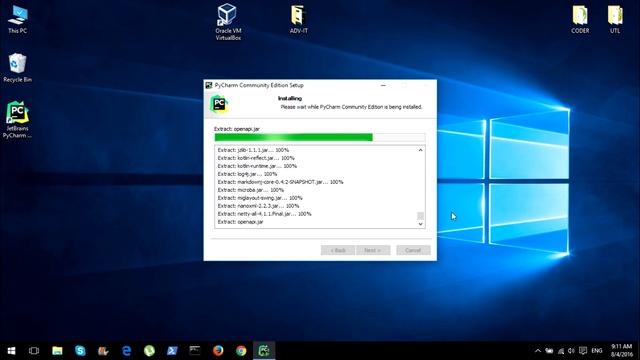Click the installation progress bar
640x360 pixels.
(320, 138)
